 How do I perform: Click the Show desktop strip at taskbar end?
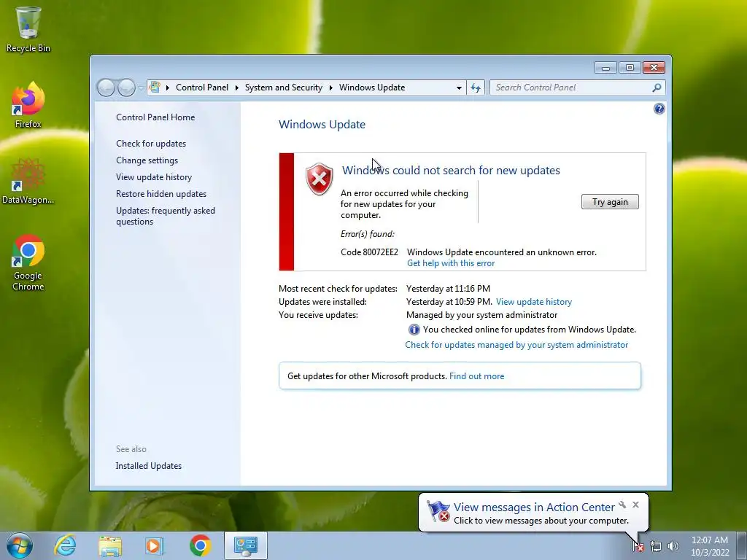pyautogui.click(x=742, y=545)
